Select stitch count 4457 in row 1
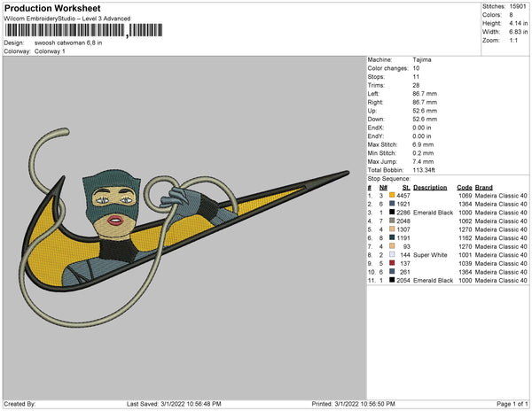This screenshot has width=532, height=411. [x=403, y=196]
